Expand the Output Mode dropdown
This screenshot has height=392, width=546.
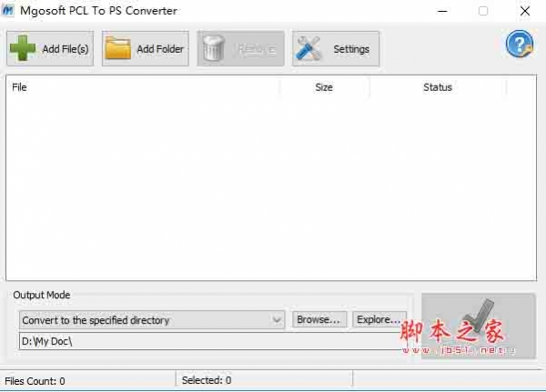(x=152, y=319)
